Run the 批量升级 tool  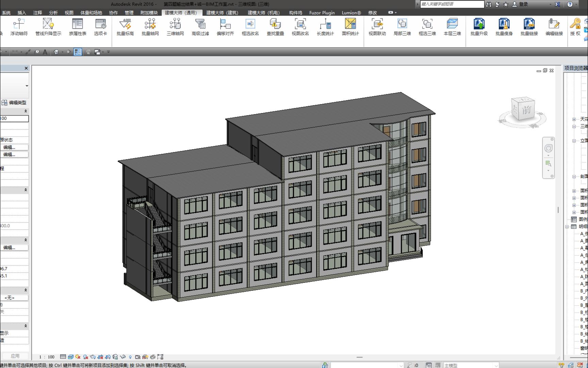click(479, 27)
